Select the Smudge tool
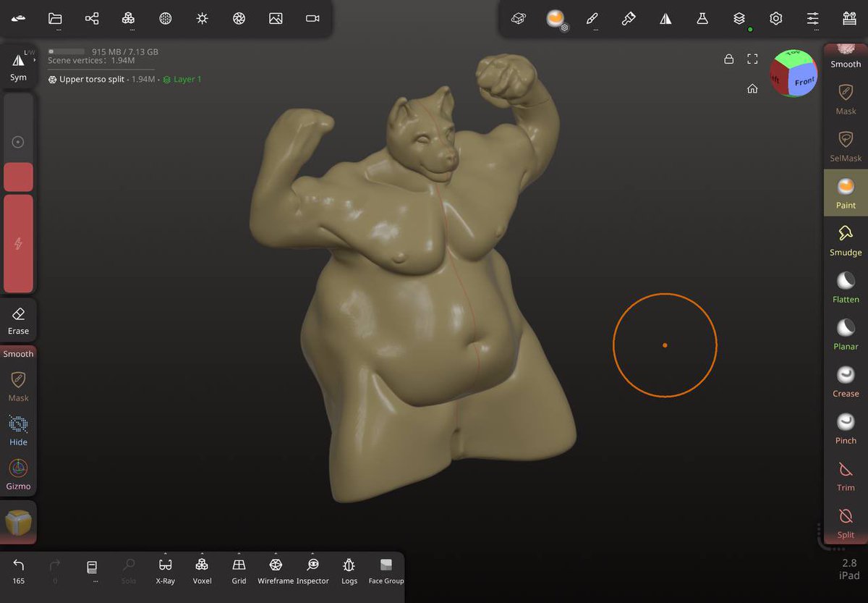This screenshot has height=603, width=868. coord(846,240)
